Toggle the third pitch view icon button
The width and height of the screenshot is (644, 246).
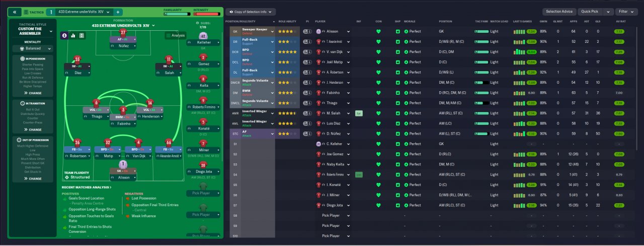click(82, 35)
